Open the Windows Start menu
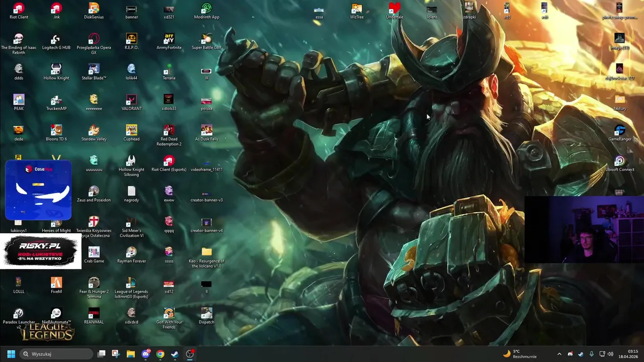644x362 pixels. coord(11,354)
